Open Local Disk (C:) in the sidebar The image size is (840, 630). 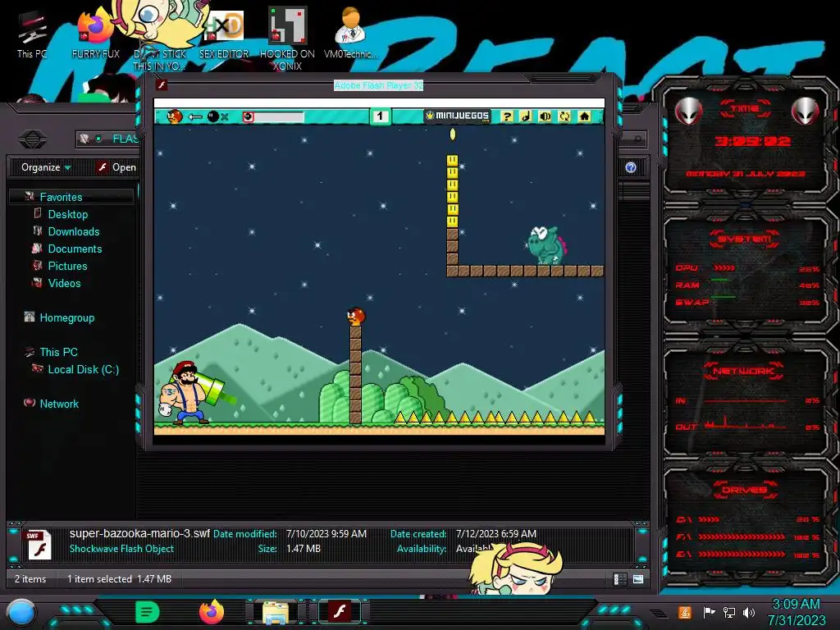tap(84, 369)
